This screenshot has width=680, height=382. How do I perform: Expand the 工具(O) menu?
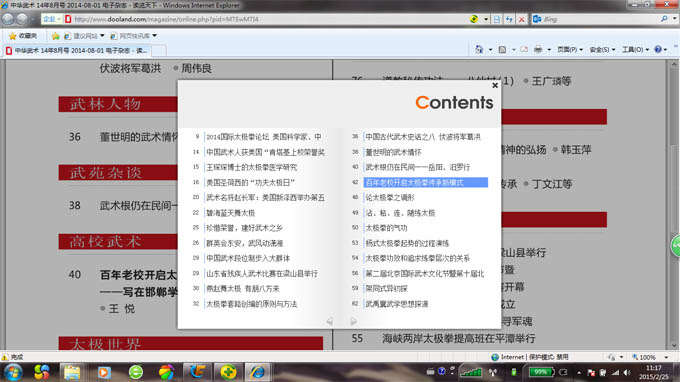click(635, 49)
